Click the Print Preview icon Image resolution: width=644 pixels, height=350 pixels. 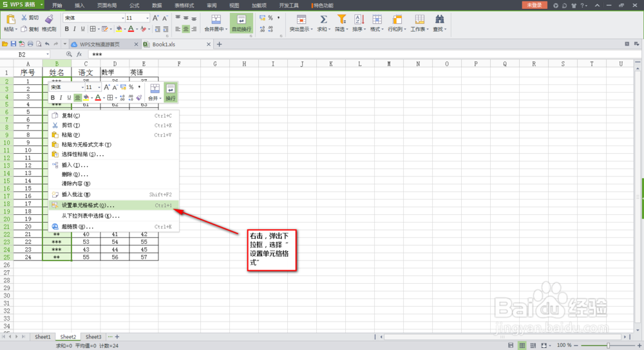point(39,44)
